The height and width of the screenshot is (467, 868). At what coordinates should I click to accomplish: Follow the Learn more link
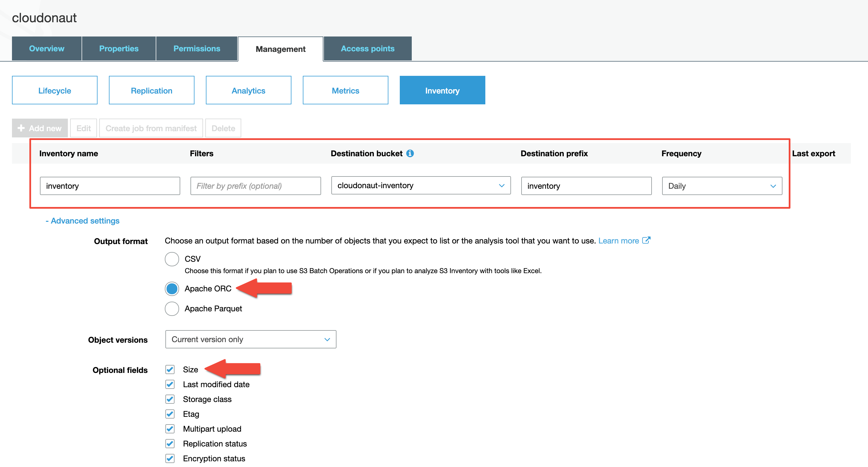(619, 241)
